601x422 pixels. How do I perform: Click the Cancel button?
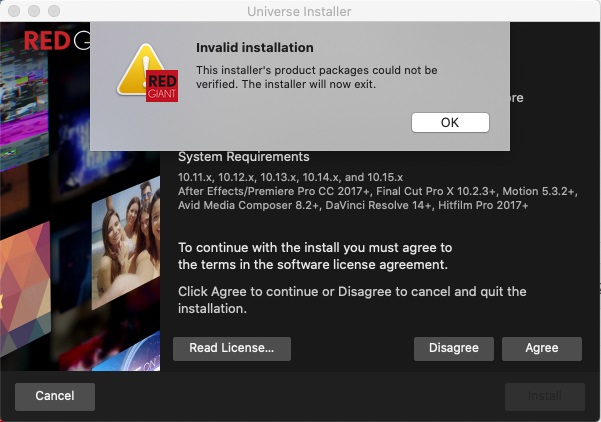(x=55, y=396)
